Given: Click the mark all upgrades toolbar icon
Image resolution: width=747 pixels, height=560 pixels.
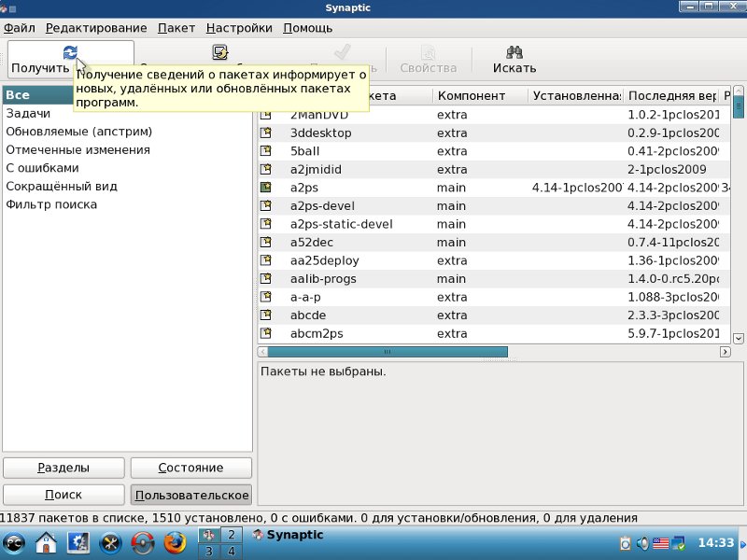Looking at the screenshot, I should (220, 53).
